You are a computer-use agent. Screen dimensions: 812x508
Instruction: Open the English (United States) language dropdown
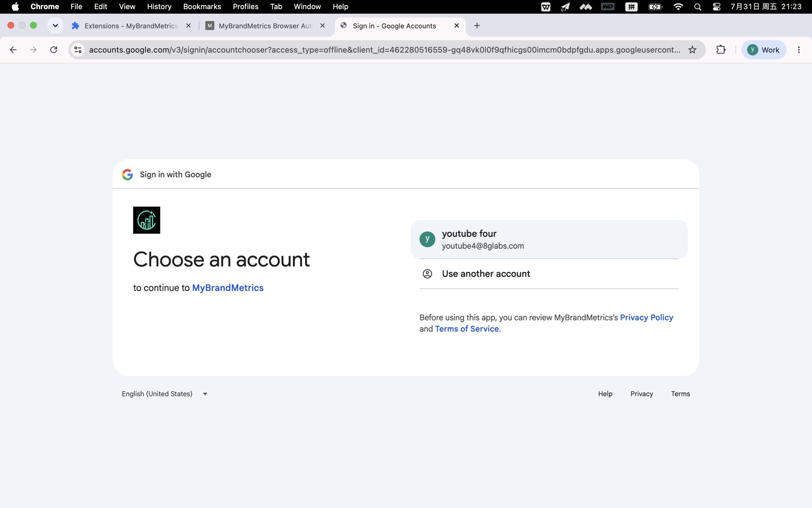pyautogui.click(x=164, y=394)
